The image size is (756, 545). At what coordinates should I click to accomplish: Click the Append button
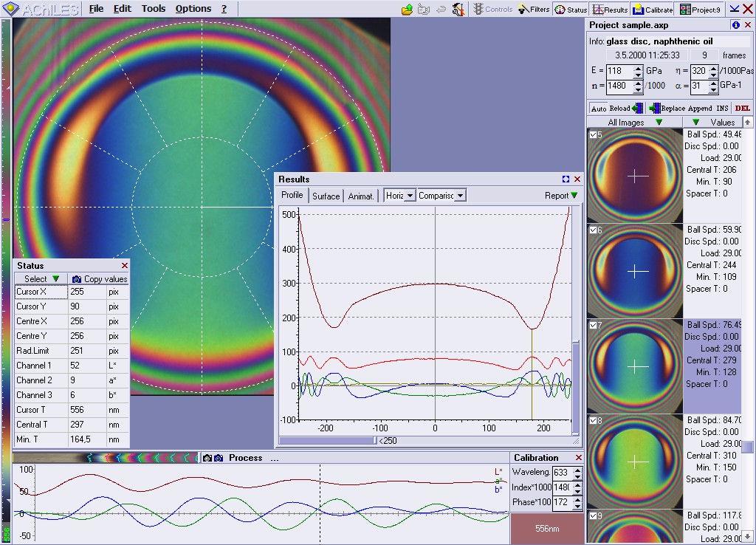[700, 108]
